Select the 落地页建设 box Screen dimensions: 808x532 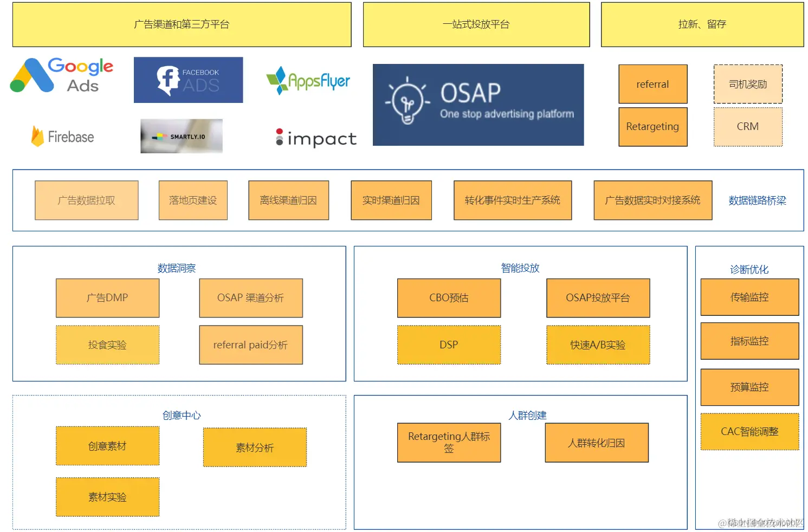(x=193, y=200)
